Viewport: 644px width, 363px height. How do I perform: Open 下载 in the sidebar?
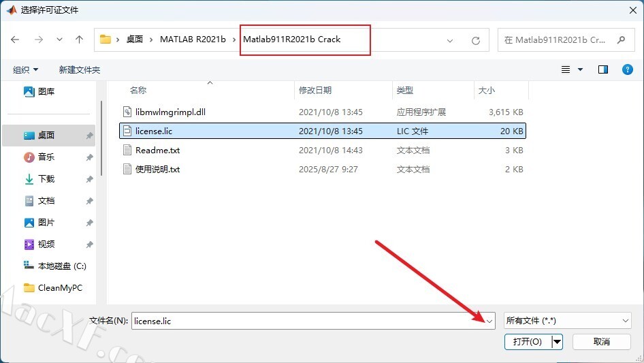46,178
